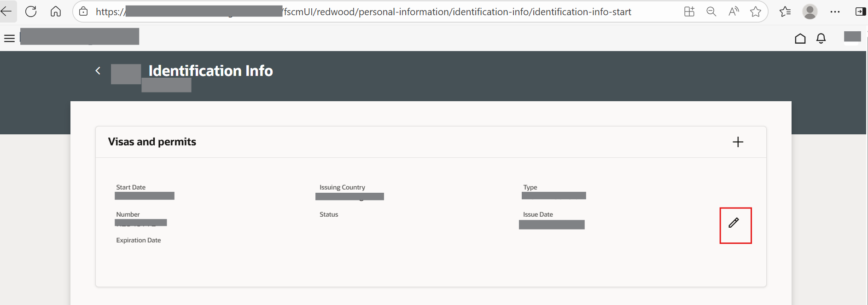868x305 pixels.
Task: Open notifications via the bell icon
Action: tap(821, 38)
